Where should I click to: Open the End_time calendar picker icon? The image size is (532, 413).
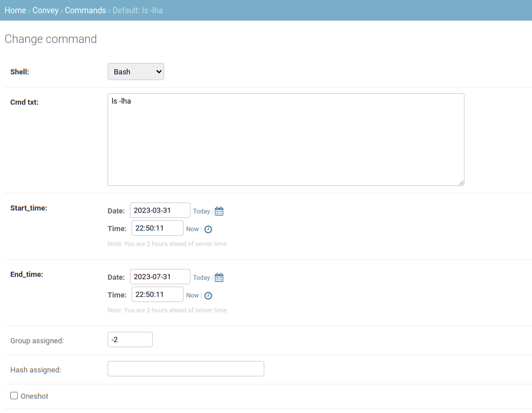(219, 277)
